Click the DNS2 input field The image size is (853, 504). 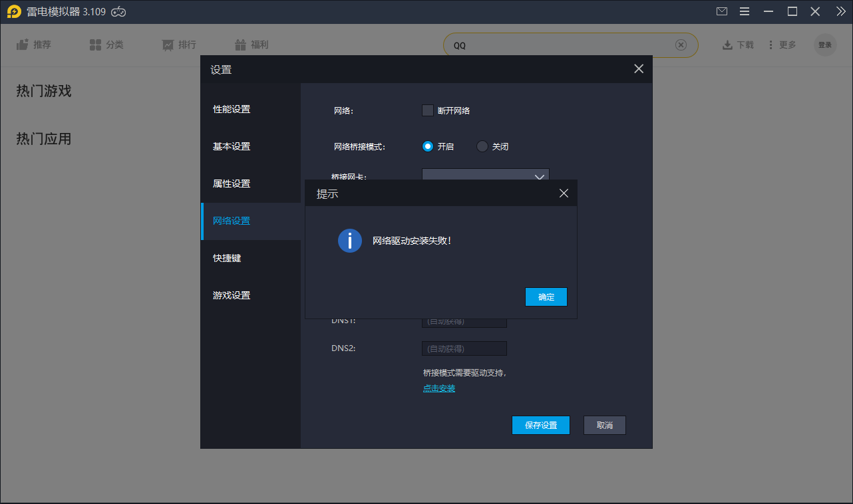pos(464,348)
